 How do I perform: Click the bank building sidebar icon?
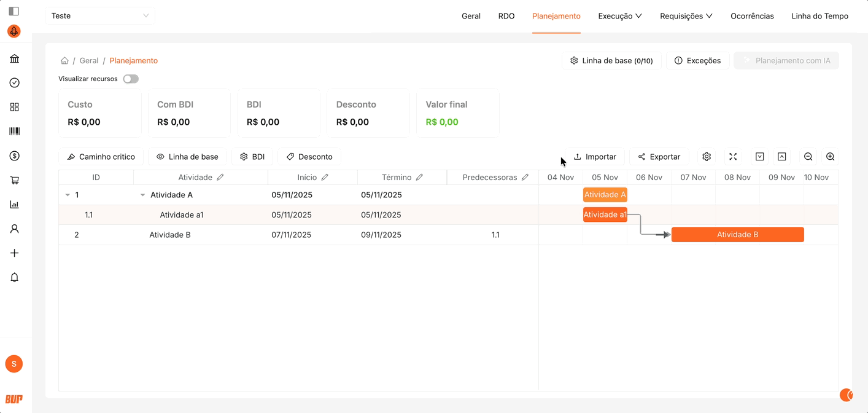click(15, 59)
